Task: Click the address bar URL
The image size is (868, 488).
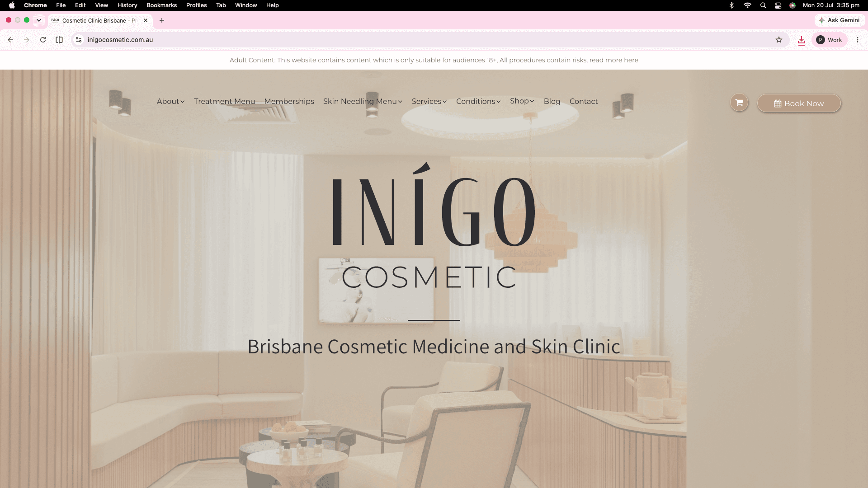Action: click(120, 40)
